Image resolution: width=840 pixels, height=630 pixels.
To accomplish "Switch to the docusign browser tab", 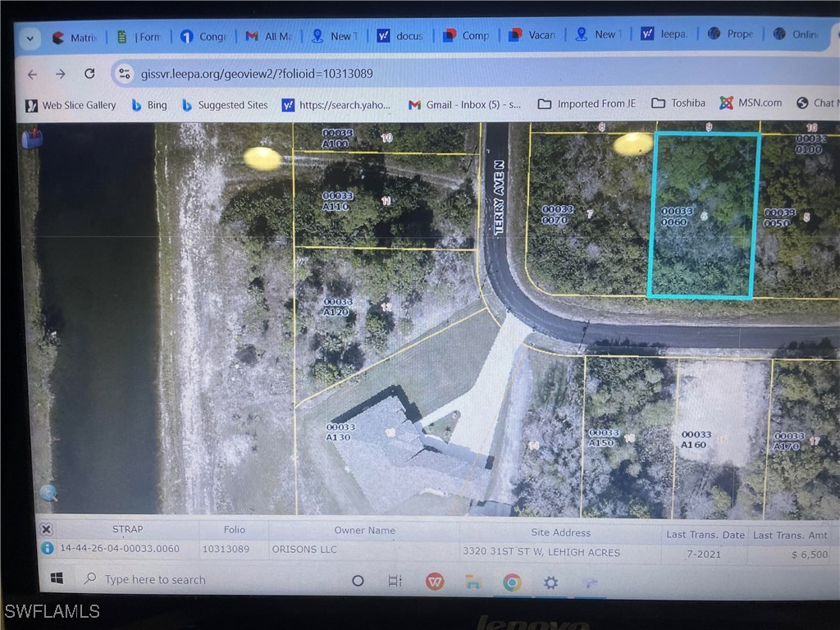I will [x=400, y=35].
